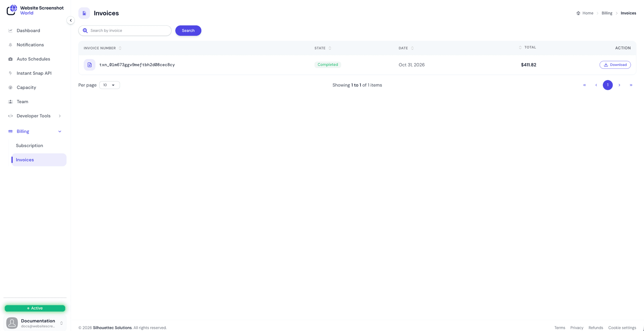
Task: Collapse the sidebar with the chevron button
Action: 70,20
